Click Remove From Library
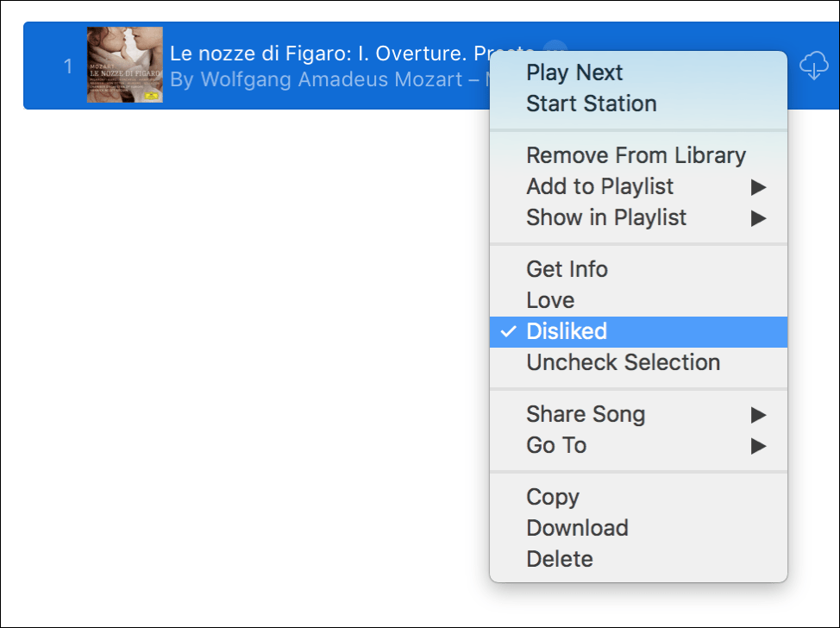This screenshot has height=628, width=840. pos(636,155)
